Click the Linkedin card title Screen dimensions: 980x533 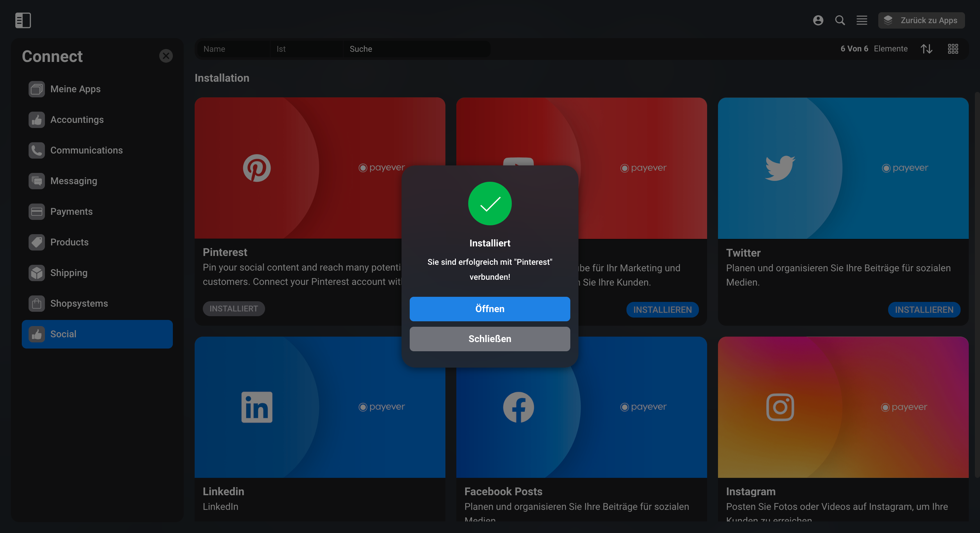tap(223, 491)
